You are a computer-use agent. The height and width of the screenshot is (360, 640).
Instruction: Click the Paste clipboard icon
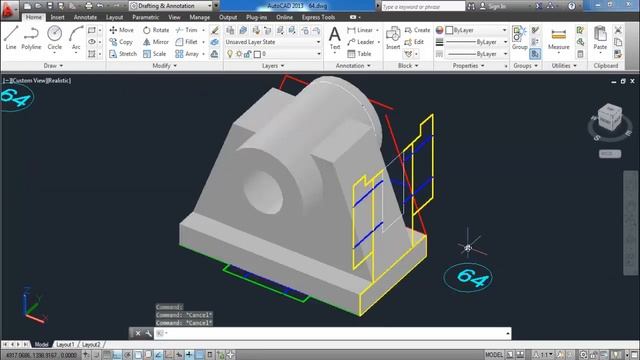[x=600, y=38]
